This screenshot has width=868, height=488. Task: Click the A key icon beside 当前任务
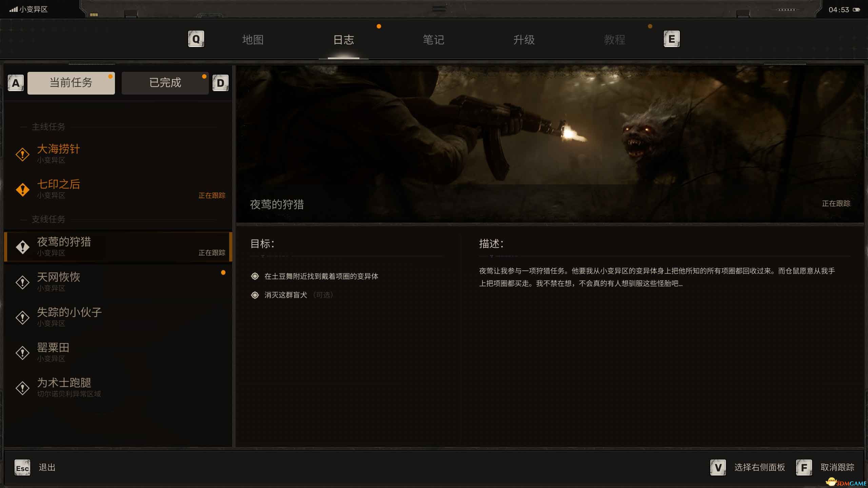coord(16,83)
